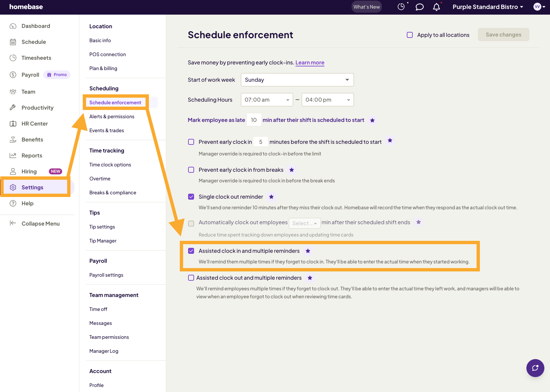
Task: Check Apply to all locations
Action: pyautogui.click(x=410, y=35)
